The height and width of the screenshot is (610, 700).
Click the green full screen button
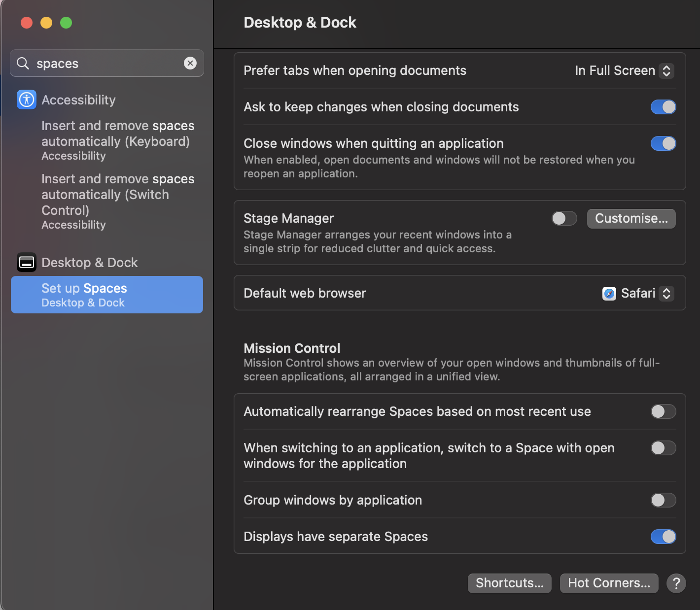click(x=66, y=23)
